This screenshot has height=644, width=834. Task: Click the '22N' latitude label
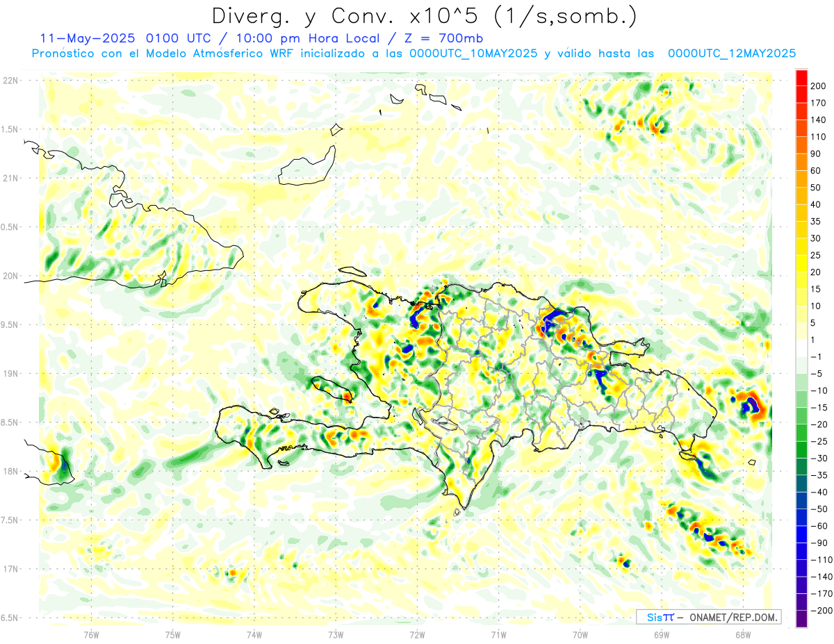(10, 81)
